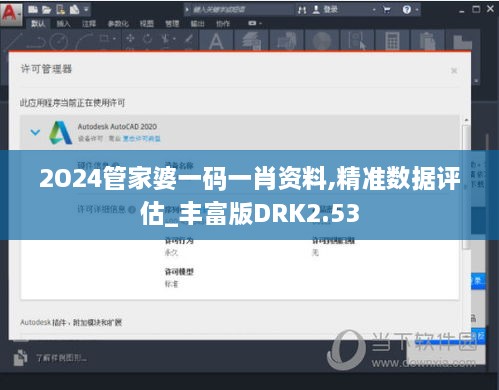The width and height of the screenshot is (499, 390).
Task: Click the View base ribbon icon
Action: click(463, 42)
